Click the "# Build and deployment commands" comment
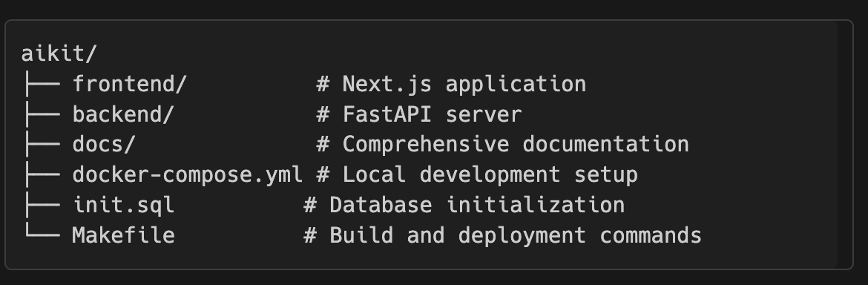 click(x=503, y=235)
